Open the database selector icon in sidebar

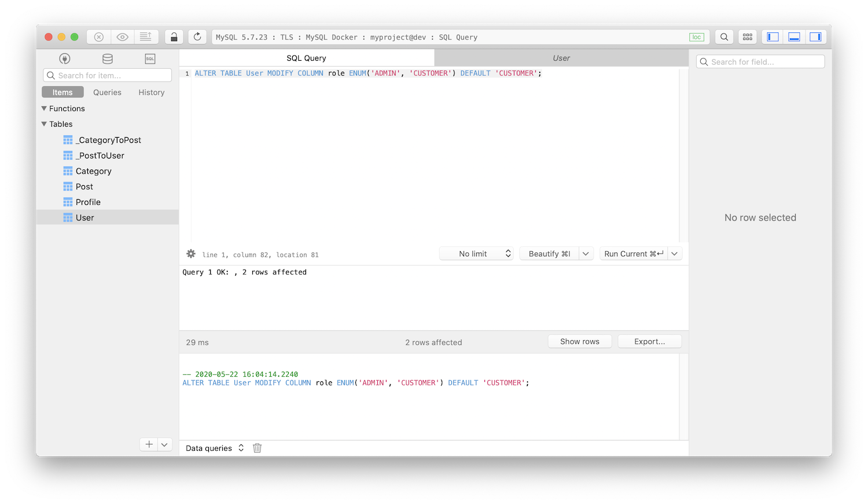[107, 58]
